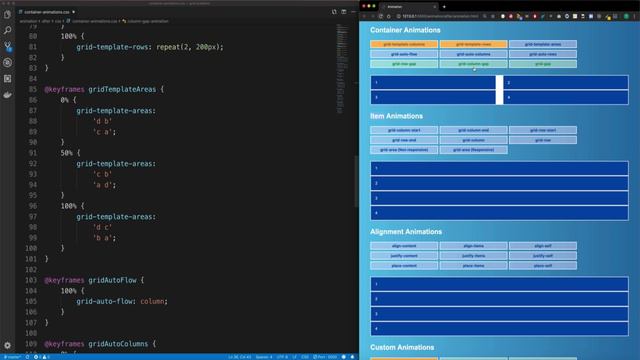Select the container-animations.css editor tab
This screenshot has width=640, height=360.
[47, 12]
